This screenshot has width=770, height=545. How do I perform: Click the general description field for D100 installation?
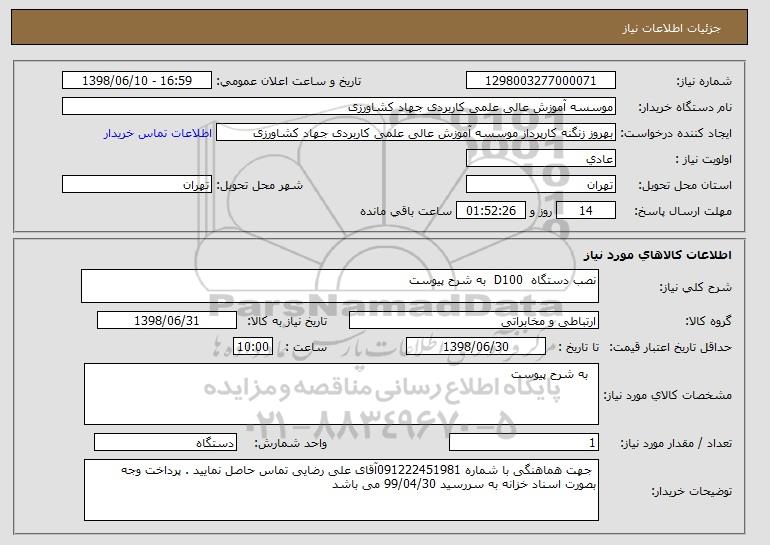point(340,286)
